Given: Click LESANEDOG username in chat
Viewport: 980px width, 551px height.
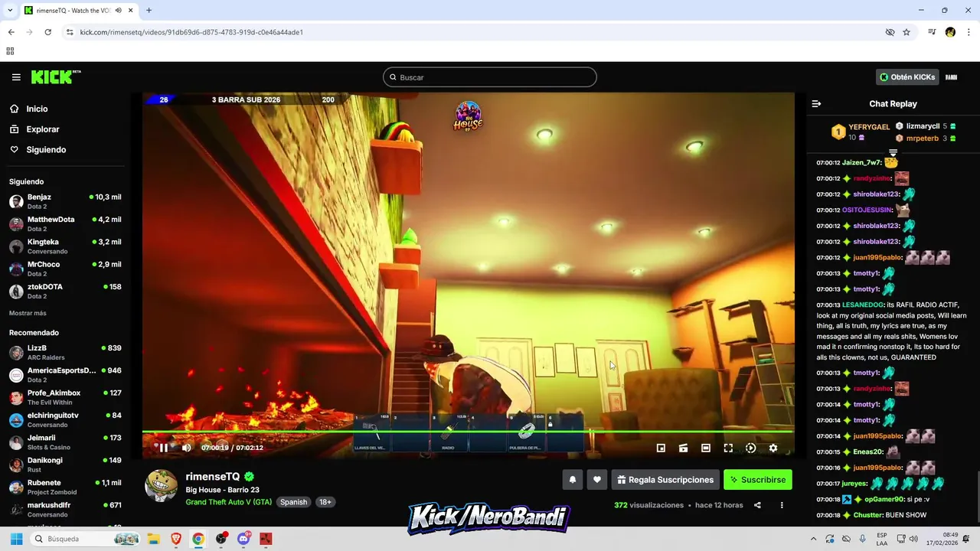Looking at the screenshot, I should 863,305.
